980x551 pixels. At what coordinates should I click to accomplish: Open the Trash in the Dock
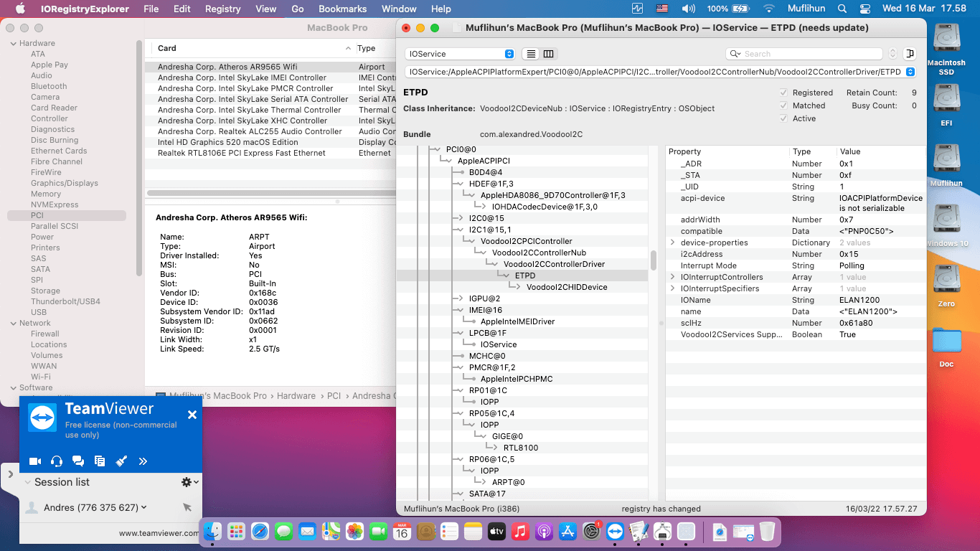767,532
